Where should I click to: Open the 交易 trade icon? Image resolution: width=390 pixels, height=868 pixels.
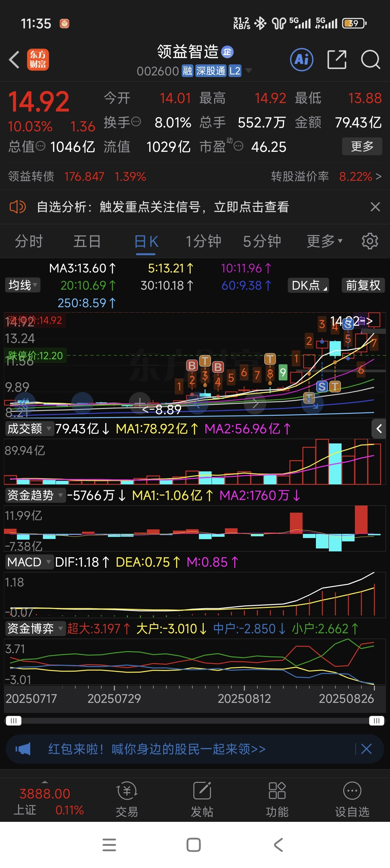127,800
